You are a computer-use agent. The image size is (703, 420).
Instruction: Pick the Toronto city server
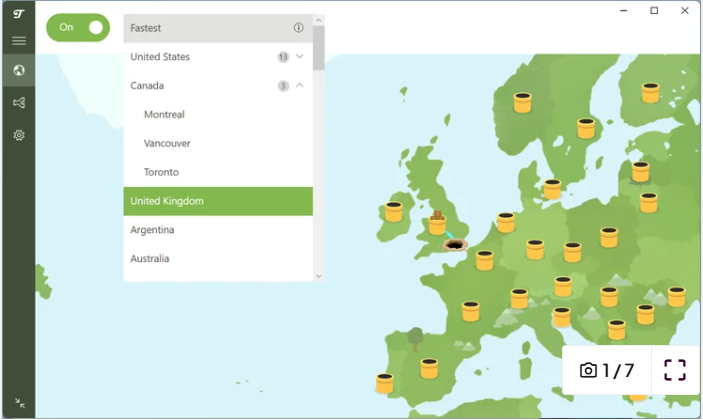218,172
